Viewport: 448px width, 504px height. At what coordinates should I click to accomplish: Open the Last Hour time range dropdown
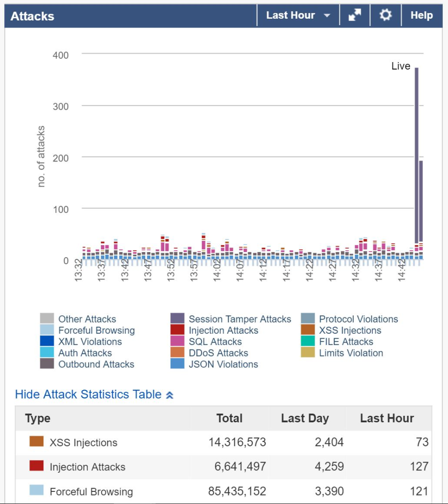[298, 15]
